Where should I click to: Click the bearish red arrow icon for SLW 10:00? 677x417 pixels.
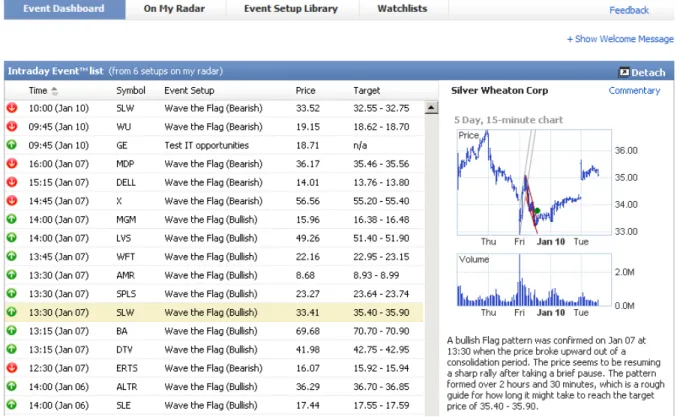click(12, 107)
